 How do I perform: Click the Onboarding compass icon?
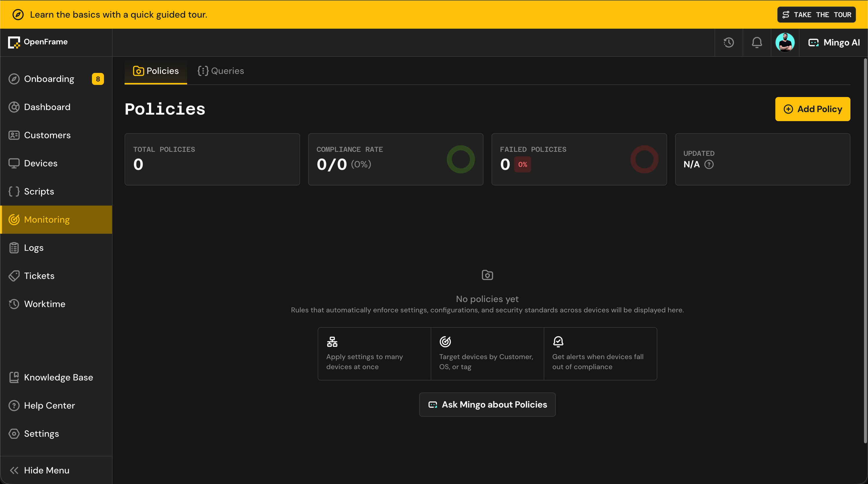pyautogui.click(x=14, y=79)
